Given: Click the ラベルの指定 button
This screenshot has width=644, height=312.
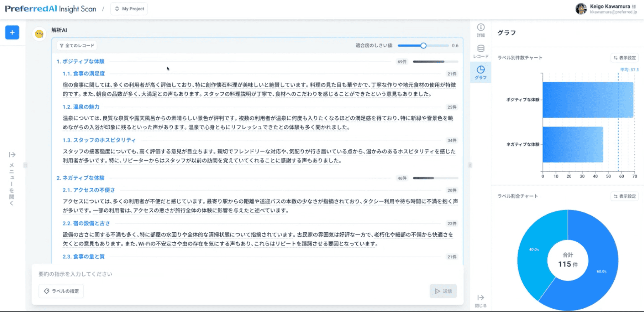Looking at the screenshot, I should pyautogui.click(x=61, y=291).
